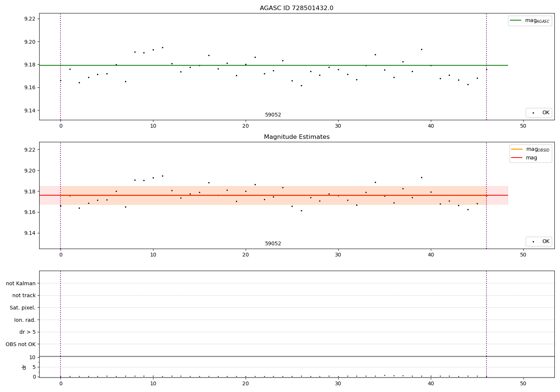The width and height of the screenshot is (560, 392).
Task: Click the green mag AGASC legend entry
Action: tap(530, 21)
